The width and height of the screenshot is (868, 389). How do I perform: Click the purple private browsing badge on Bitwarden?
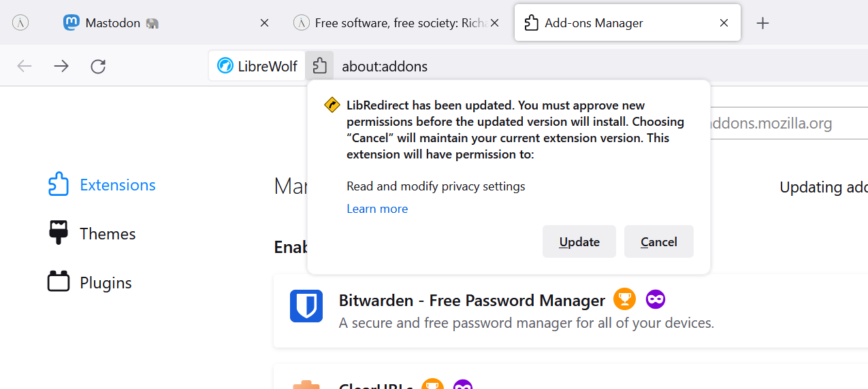point(656,299)
